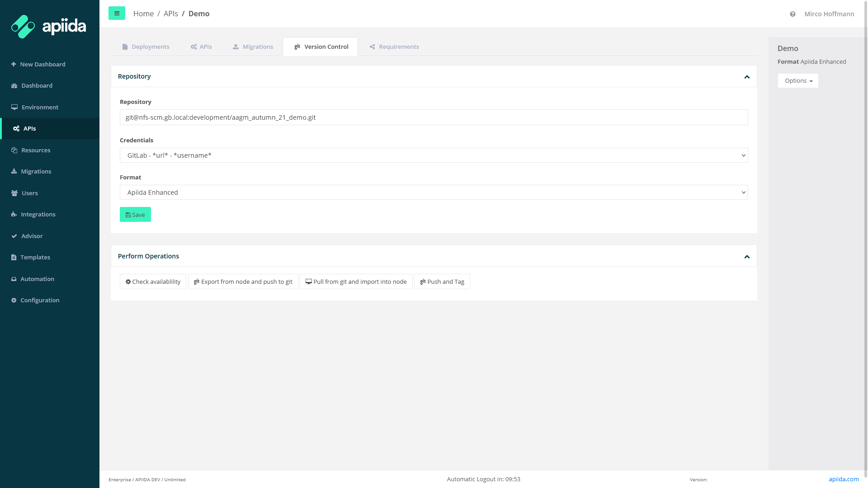The height and width of the screenshot is (488, 868).
Task: Click the Users icon in the sidebar
Action: click(x=14, y=193)
